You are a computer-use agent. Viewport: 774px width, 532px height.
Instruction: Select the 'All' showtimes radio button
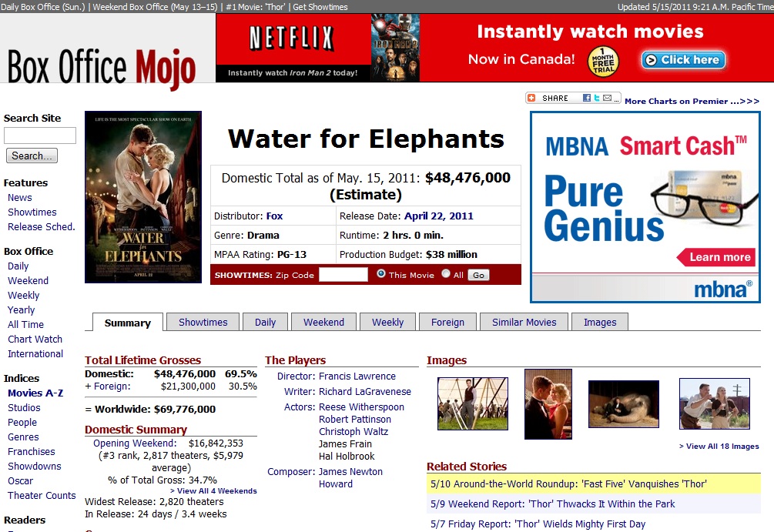pyautogui.click(x=446, y=274)
